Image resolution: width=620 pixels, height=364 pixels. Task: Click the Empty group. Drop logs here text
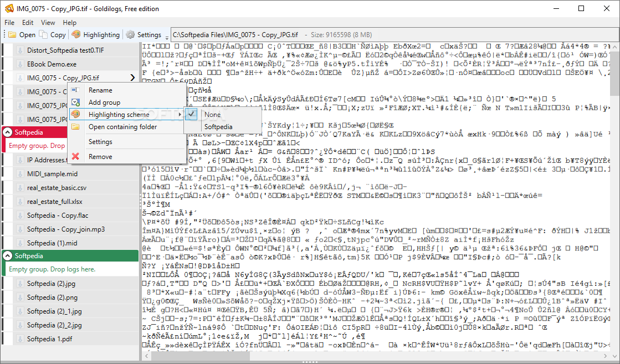(52, 269)
